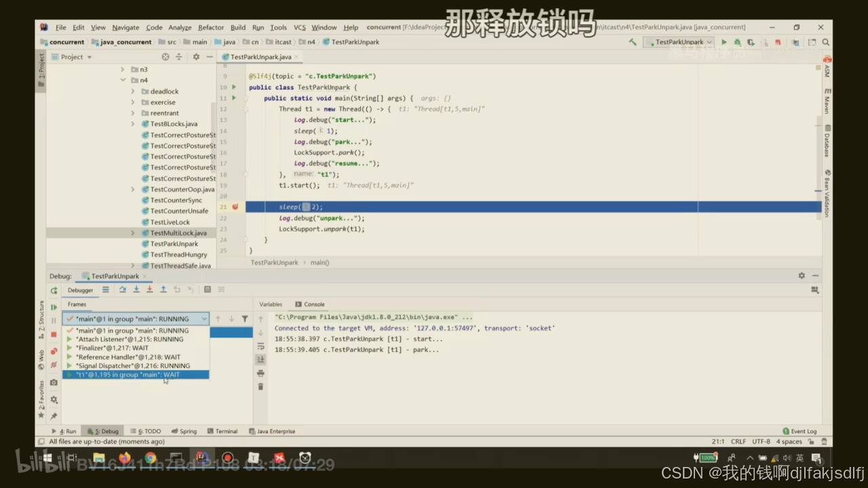Run the application with the green play icon
Screen dimensions: 868x488
tap(723, 42)
